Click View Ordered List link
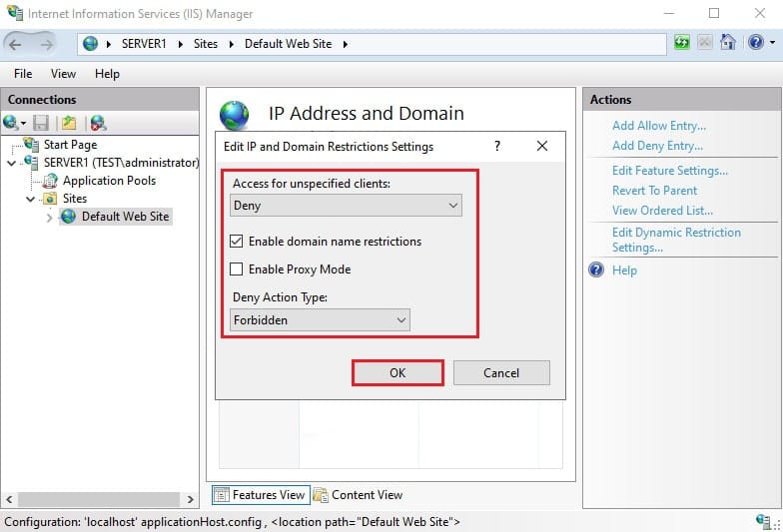 tap(662, 211)
